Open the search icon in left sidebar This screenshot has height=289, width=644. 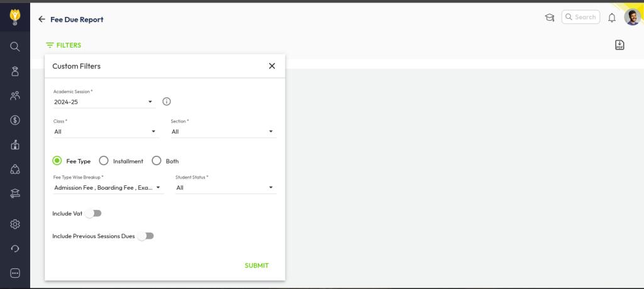coord(15,46)
